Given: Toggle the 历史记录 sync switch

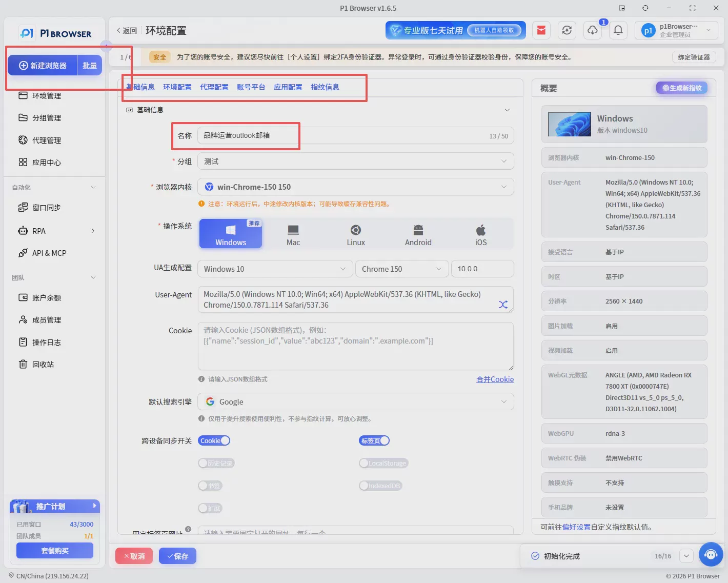Looking at the screenshot, I should (x=216, y=463).
